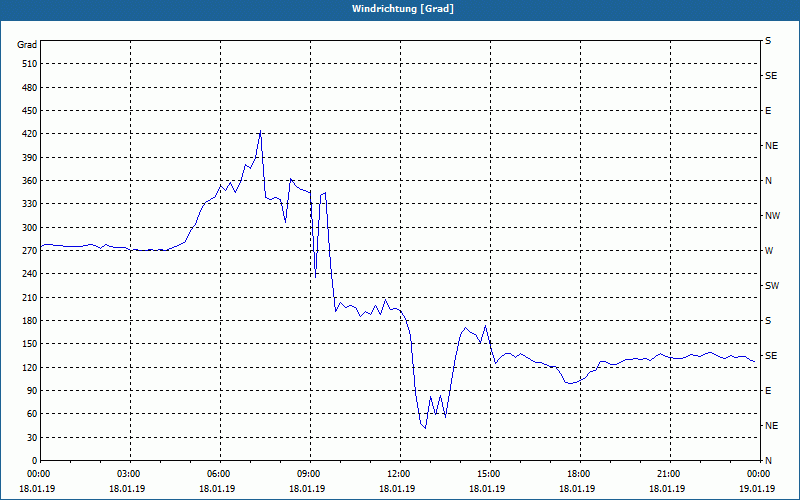
Task: Click the 30 degree axis label
Action: pos(33,438)
